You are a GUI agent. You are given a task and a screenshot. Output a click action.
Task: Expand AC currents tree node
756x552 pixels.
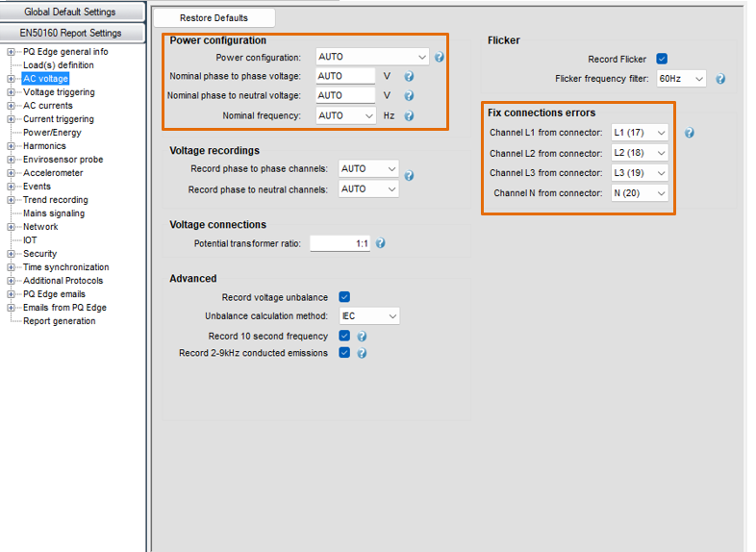click(x=11, y=106)
